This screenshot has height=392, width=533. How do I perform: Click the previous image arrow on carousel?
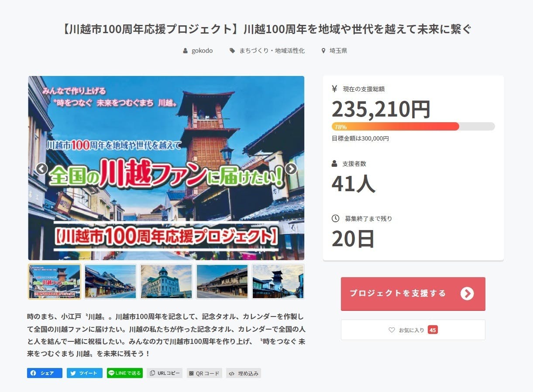(x=41, y=169)
